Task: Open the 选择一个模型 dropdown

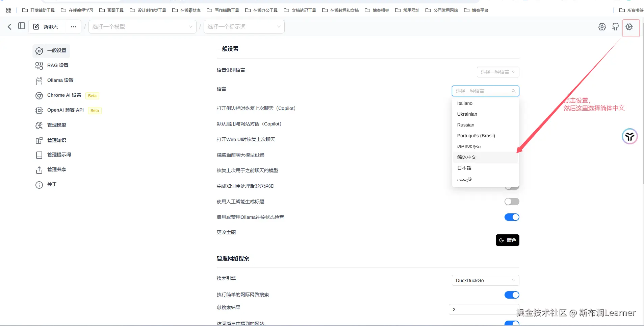Action: click(142, 26)
